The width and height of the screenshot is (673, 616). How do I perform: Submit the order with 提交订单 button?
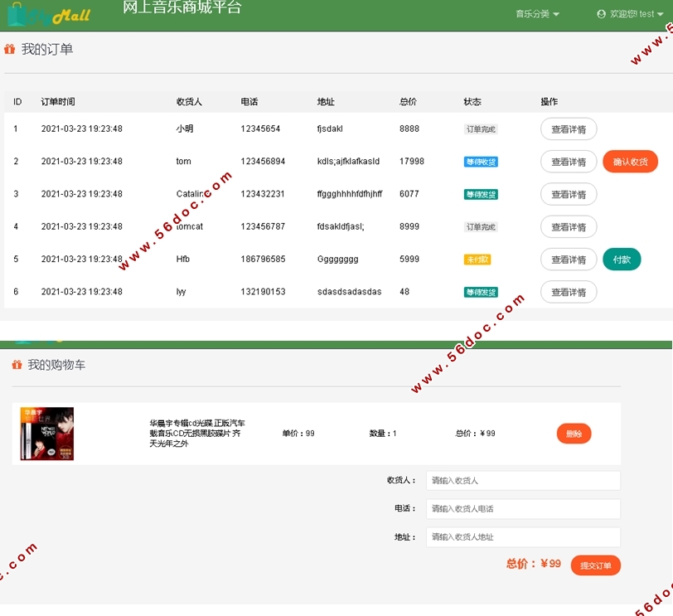coord(595,565)
